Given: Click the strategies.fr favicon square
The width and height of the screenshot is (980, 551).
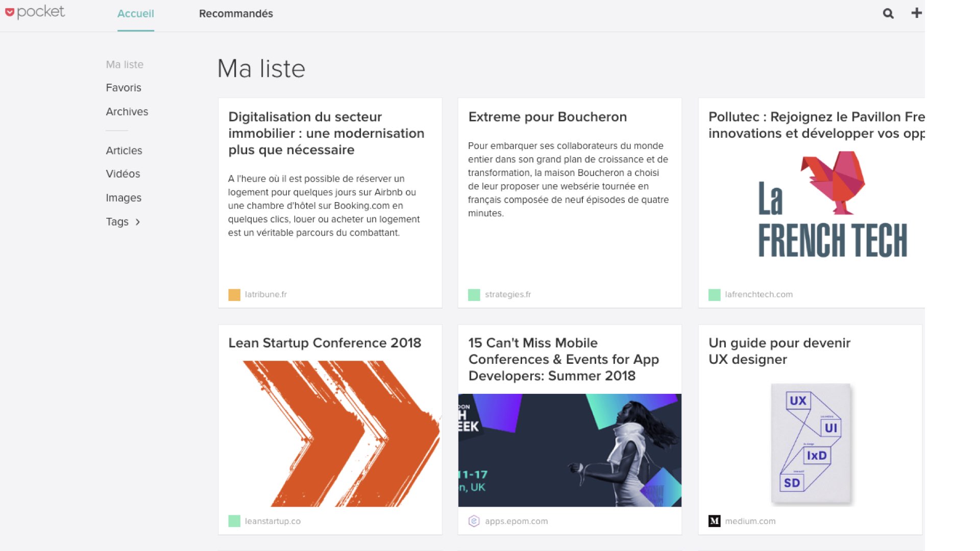Looking at the screenshot, I should pos(474,295).
